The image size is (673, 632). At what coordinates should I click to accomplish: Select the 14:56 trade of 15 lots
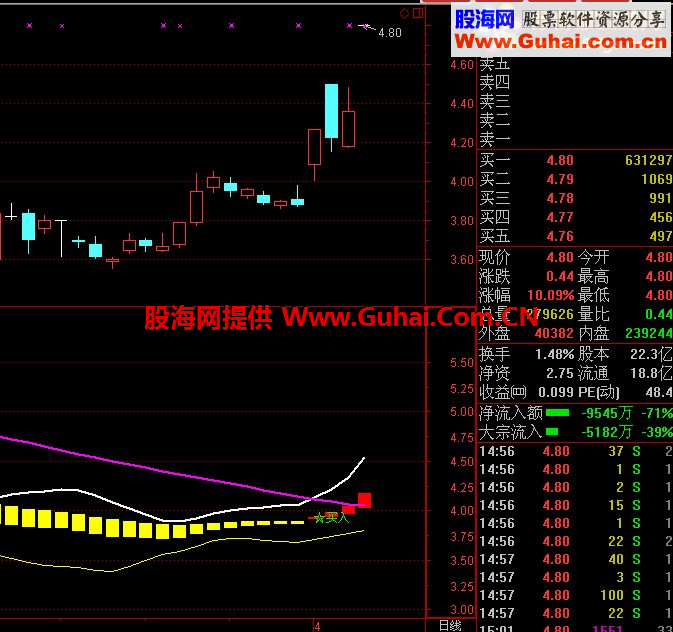575,505
